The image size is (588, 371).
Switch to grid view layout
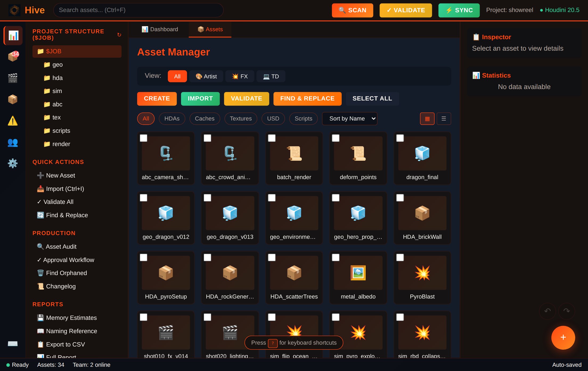427,119
